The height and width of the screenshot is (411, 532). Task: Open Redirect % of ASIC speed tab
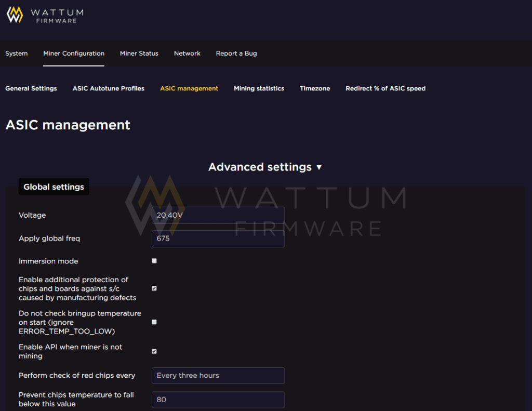[385, 89]
